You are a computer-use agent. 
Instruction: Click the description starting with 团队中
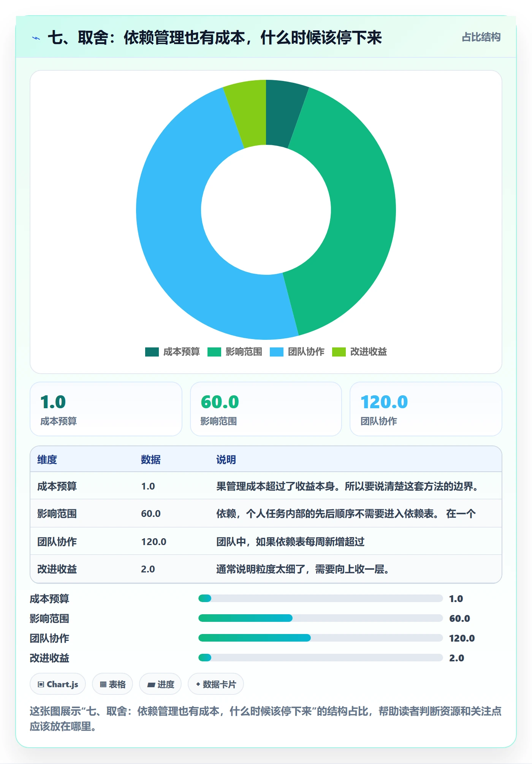290,542
